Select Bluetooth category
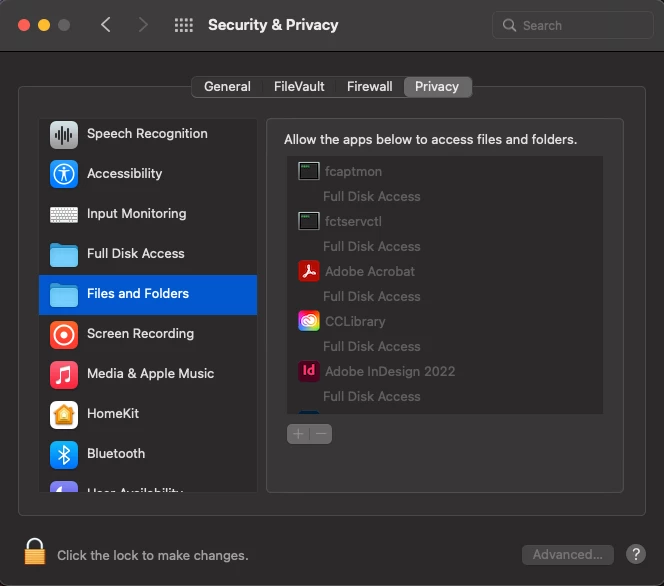Image resolution: width=664 pixels, height=586 pixels. pyautogui.click(x=148, y=454)
